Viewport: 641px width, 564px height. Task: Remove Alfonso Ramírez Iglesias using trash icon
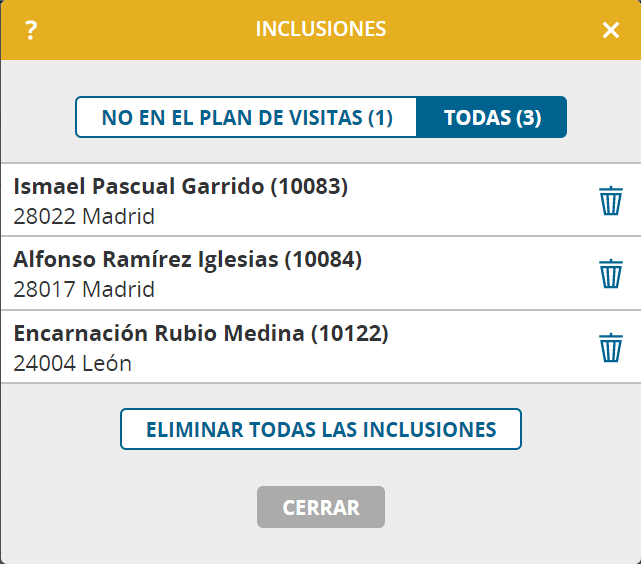click(611, 273)
